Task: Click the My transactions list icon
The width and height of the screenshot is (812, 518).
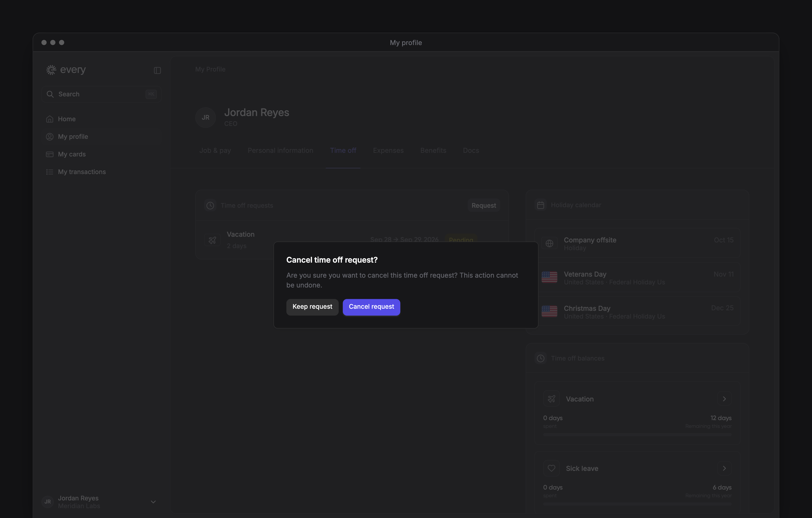Action: point(49,172)
